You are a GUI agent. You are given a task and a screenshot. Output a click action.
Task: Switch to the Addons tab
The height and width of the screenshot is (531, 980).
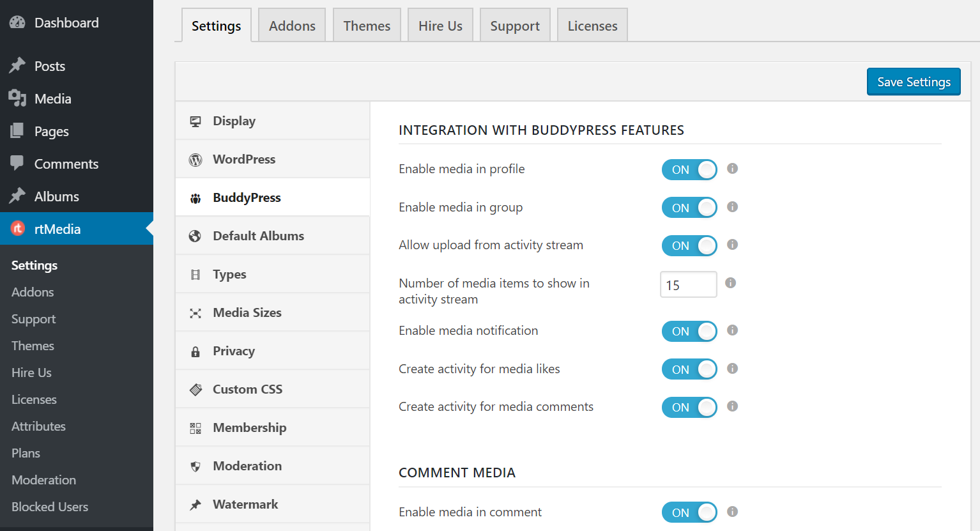pos(292,25)
